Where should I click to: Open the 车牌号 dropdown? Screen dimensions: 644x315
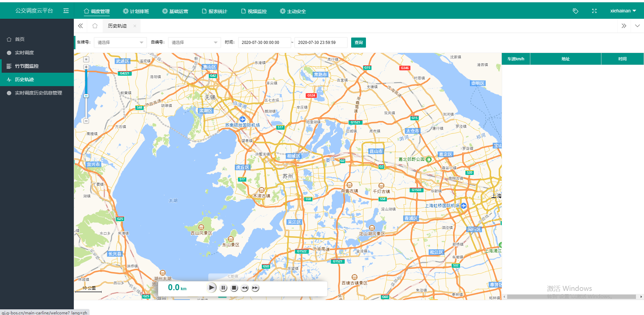tap(120, 43)
